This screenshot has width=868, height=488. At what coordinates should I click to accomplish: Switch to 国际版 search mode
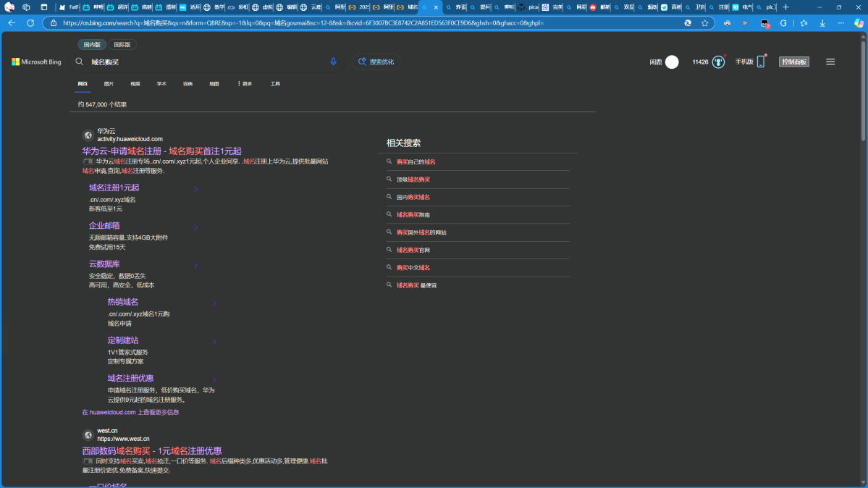click(123, 45)
